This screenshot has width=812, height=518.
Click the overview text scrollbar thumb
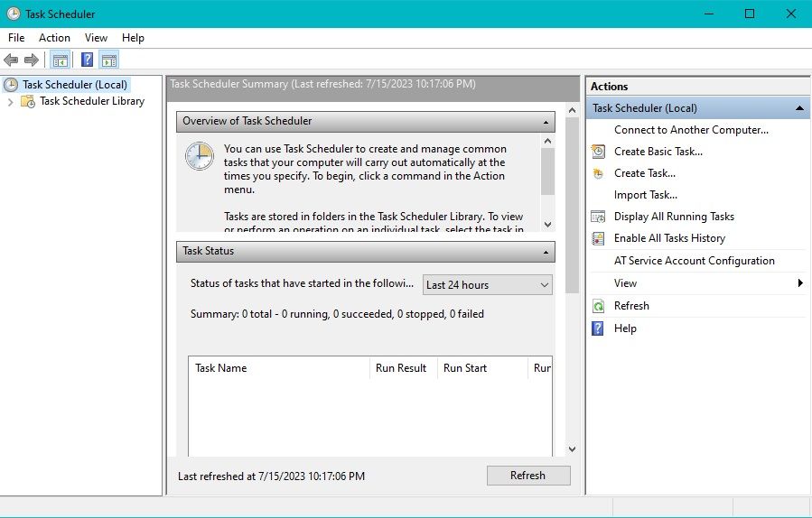548,171
